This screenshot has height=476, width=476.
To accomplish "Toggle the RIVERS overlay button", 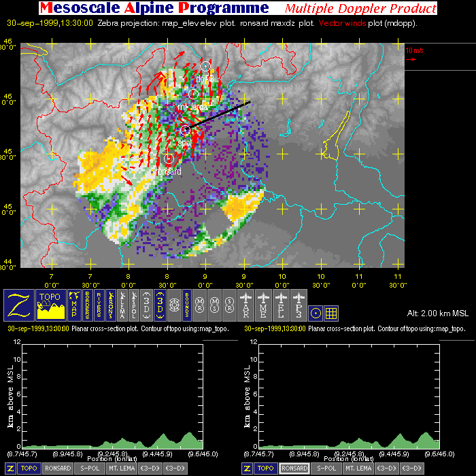I will click(x=101, y=305).
